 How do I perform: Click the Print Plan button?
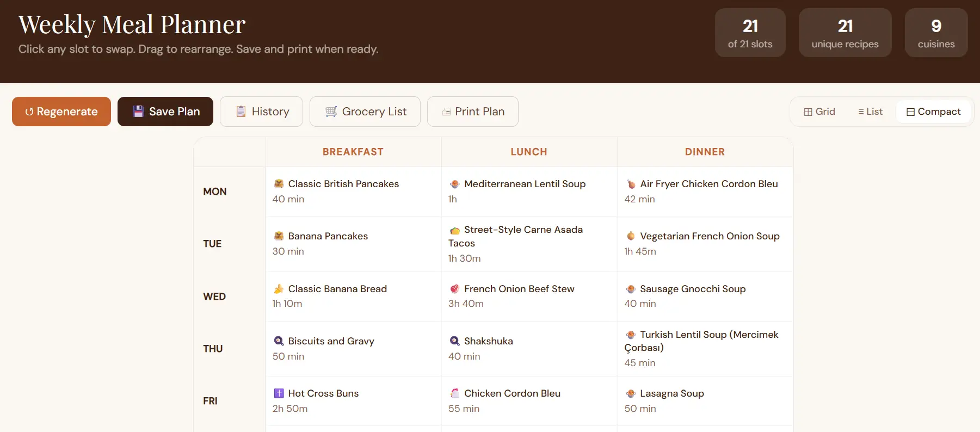coord(473,112)
